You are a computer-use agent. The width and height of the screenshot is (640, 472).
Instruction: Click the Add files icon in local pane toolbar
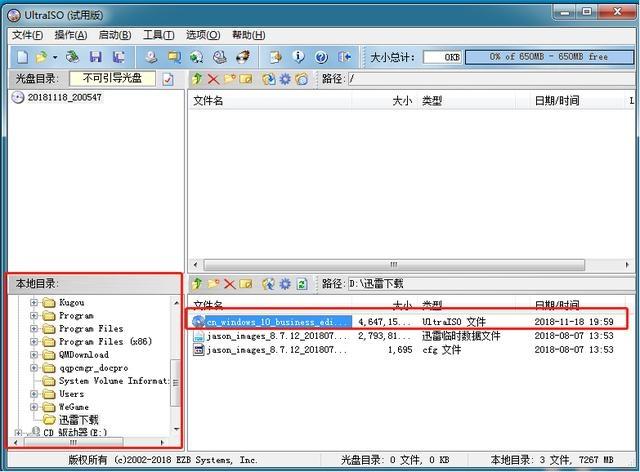pyautogui.click(x=269, y=284)
